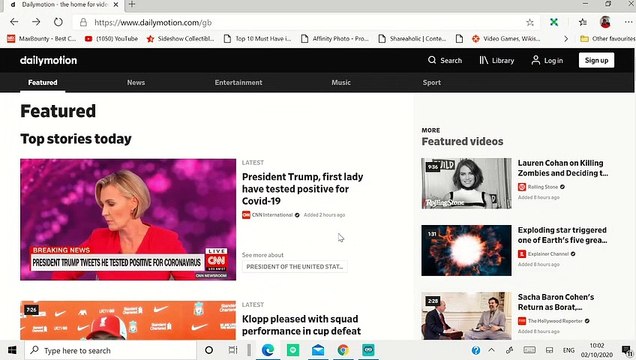The image size is (636, 360).
Task: Open MaxBounty bookmark
Action: click(x=41, y=39)
